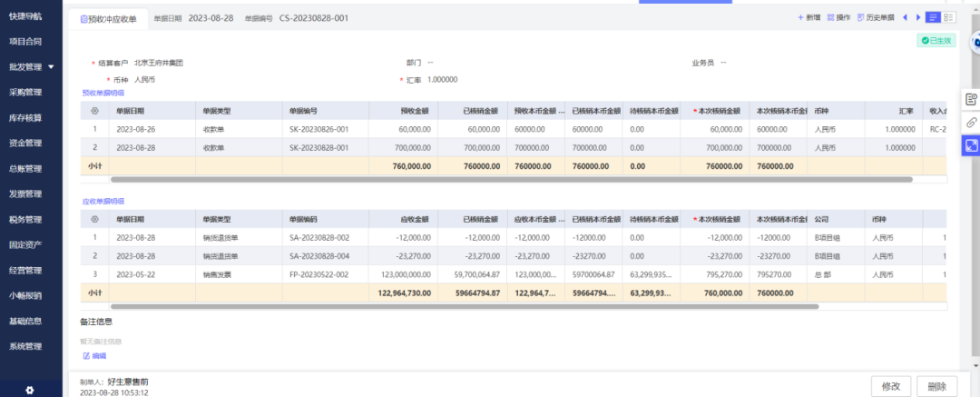The height and width of the screenshot is (397, 980).
Task: Open 历史单据 history documents
Action: click(x=876, y=17)
